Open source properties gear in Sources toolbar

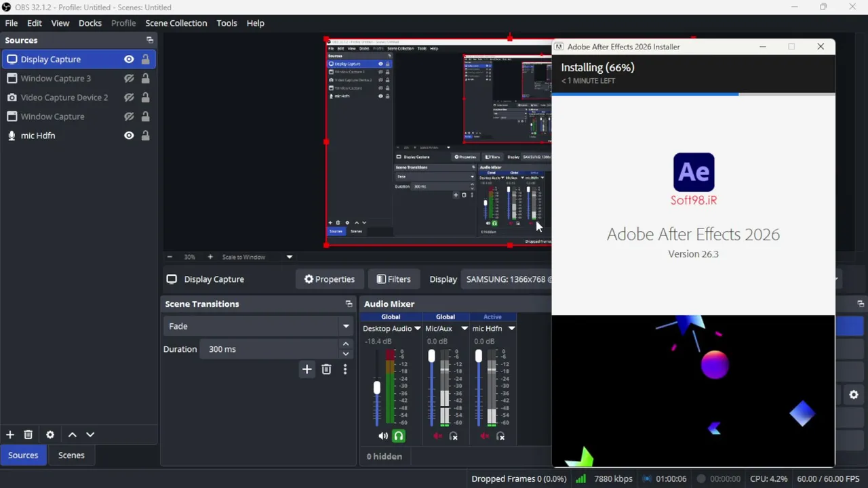[x=50, y=434]
